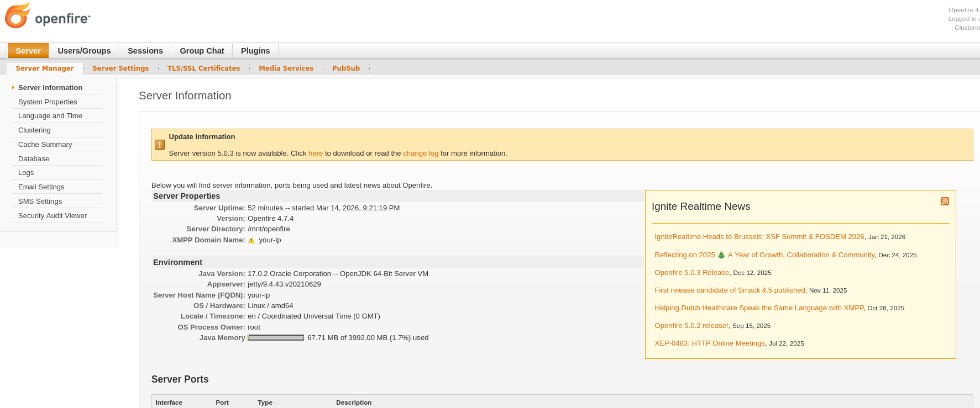The height and width of the screenshot is (408, 980).
Task: Select the Server Manager subtab
Action: [x=45, y=68]
